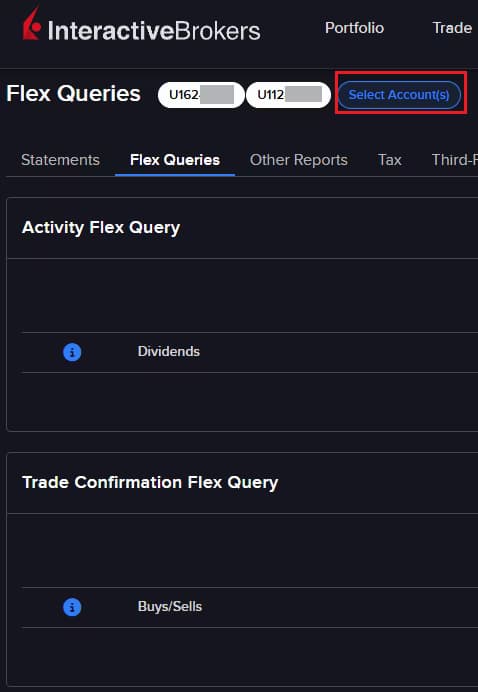Open the Dividends flex query
The height and width of the screenshot is (692, 478).
(169, 352)
